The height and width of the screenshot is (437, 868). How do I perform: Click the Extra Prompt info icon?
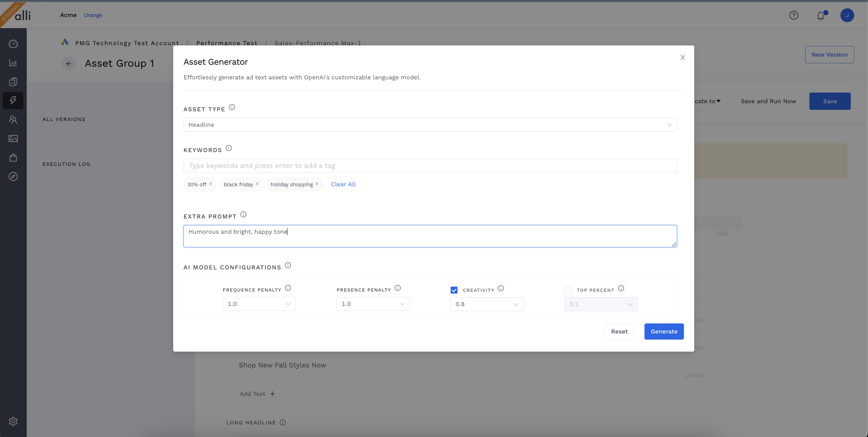point(243,214)
